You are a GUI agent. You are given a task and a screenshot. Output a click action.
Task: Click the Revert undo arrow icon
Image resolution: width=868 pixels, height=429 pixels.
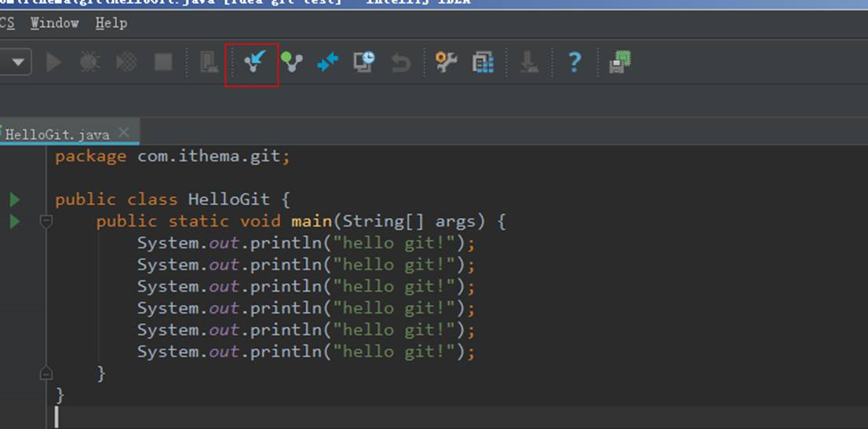(401, 63)
